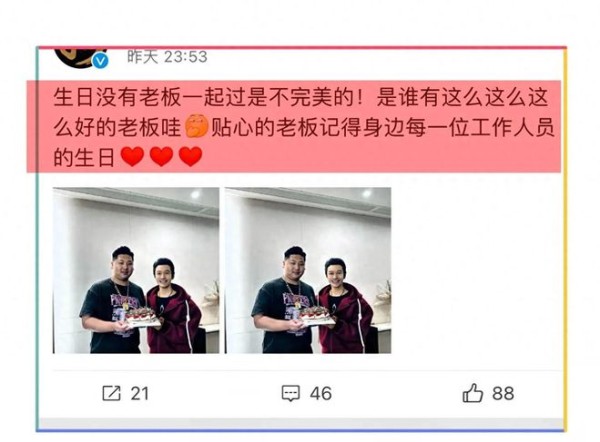The width and height of the screenshot is (600, 442).
Task: Click the first red heart emoji
Action: 132,156
